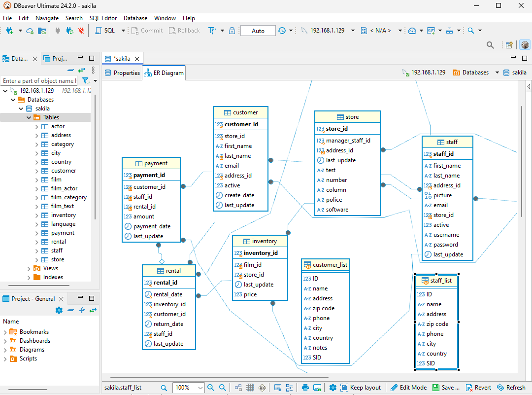
Task: Click the Project panel settings gear icon
Action: pyautogui.click(x=59, y=310)
